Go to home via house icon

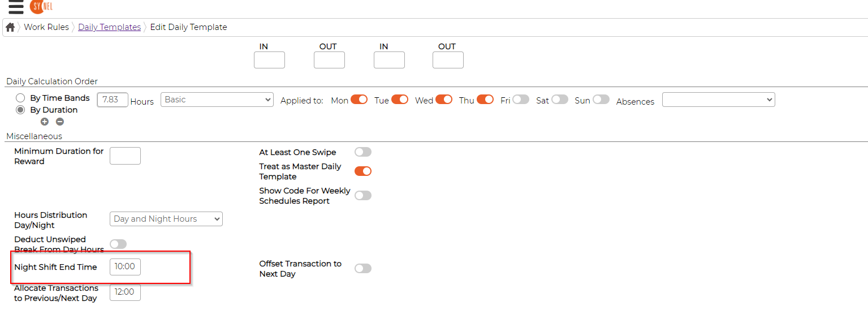(x=10, y=27)
